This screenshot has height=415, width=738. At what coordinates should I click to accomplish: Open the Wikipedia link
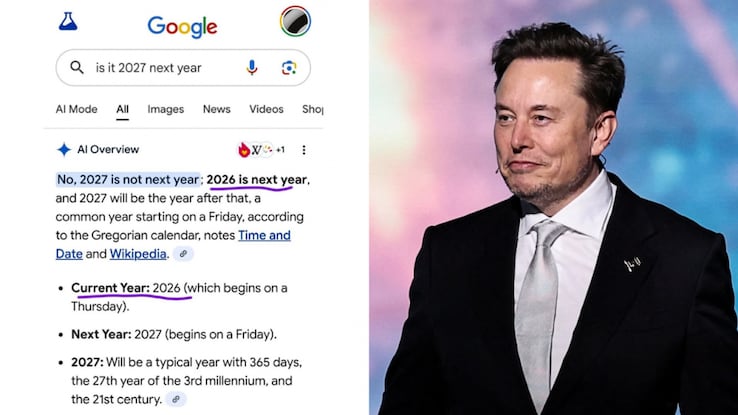[x=138, y=254]
